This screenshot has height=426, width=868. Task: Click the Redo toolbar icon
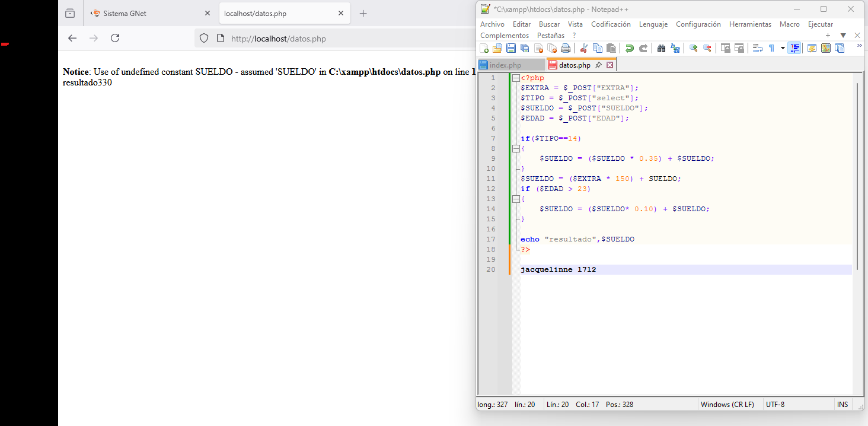tap(643, 48)
